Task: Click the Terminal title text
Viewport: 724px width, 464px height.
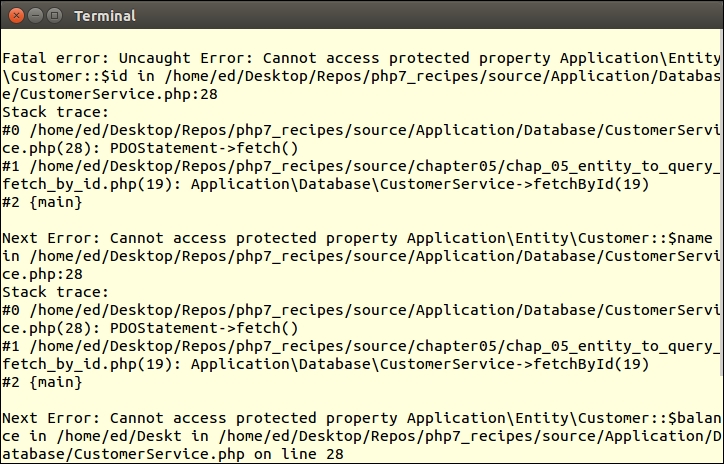Action: 105,16
